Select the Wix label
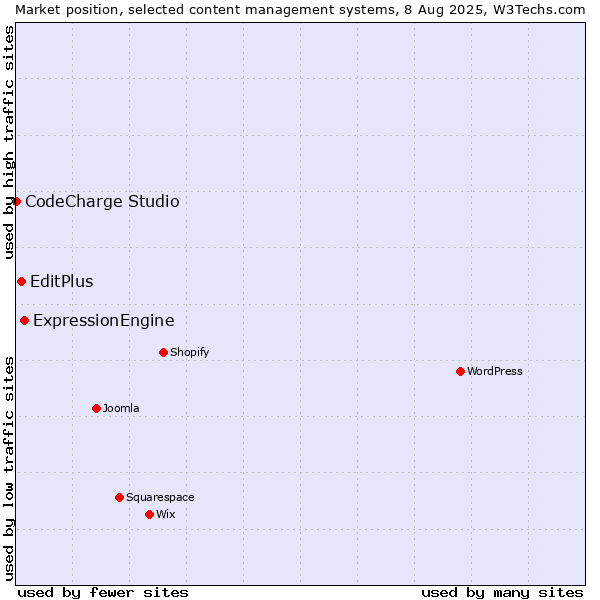 click(x=166, y=514)
